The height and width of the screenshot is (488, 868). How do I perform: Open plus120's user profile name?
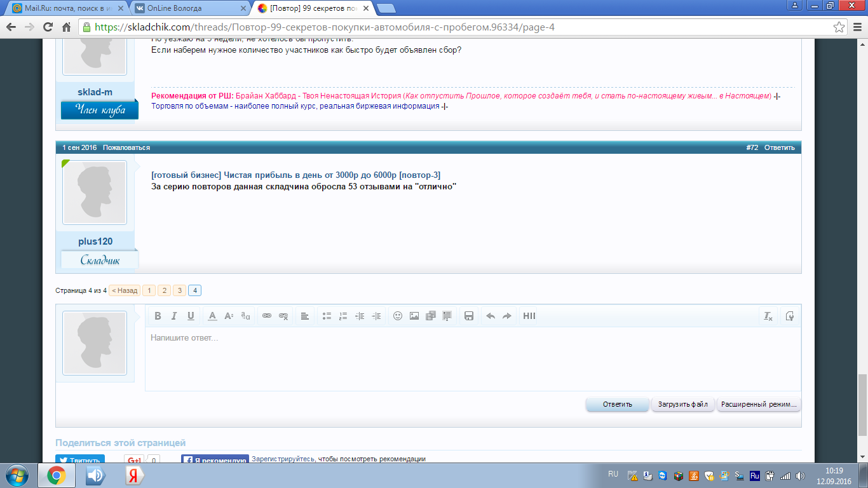pos(95,241)
